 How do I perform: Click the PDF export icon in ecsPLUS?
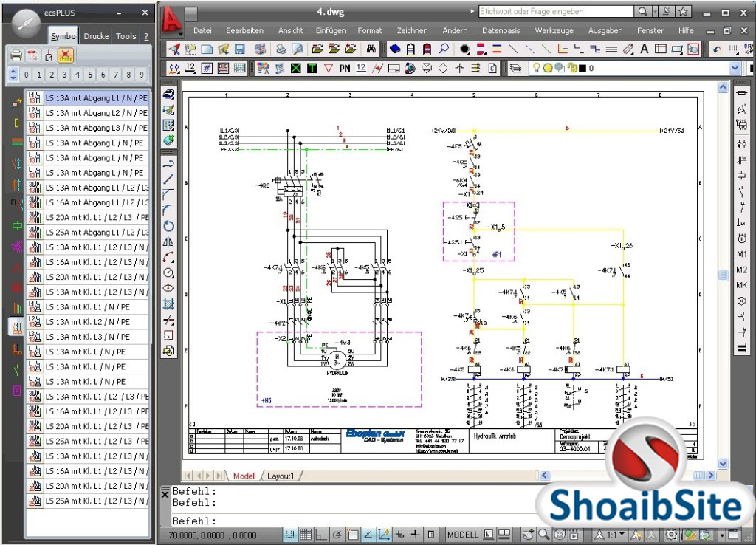tap(32, 55)
